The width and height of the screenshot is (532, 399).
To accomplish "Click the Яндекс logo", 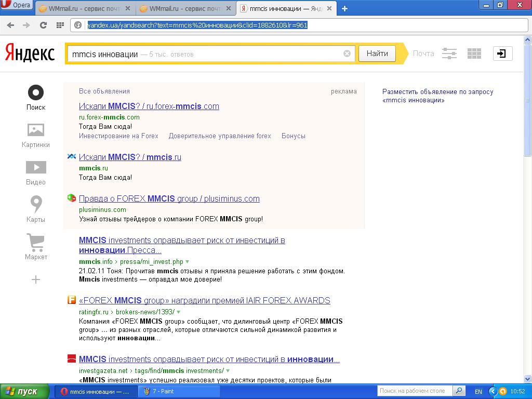I will (x=30, y=54).
